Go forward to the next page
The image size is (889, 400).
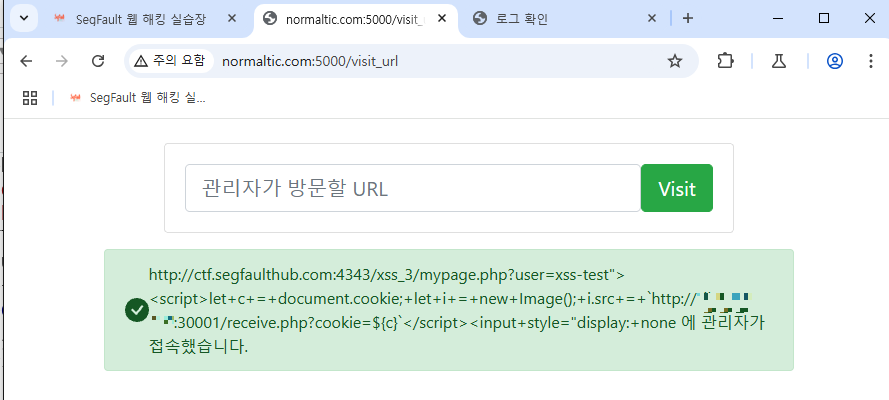62,61
